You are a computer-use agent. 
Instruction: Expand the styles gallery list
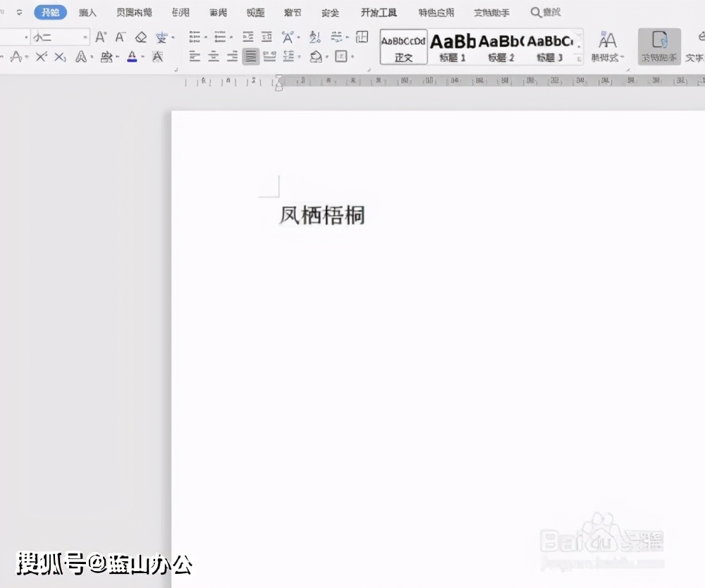(x=579, y=59)
